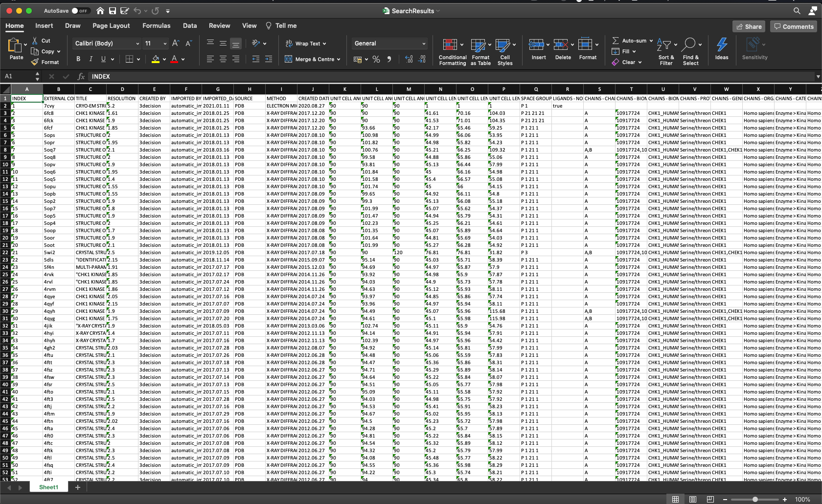Align cell text to the bottom
The height and width of the screenshot is (504, 822).
(236, 44)
